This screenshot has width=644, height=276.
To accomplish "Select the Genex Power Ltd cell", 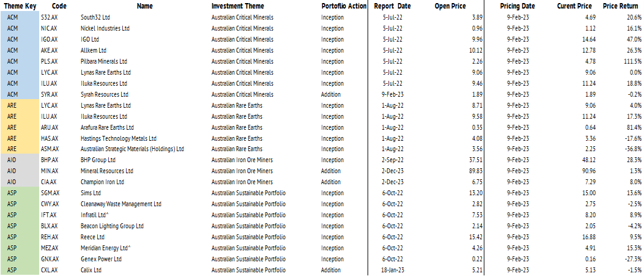I will click(x=102, y=259).
